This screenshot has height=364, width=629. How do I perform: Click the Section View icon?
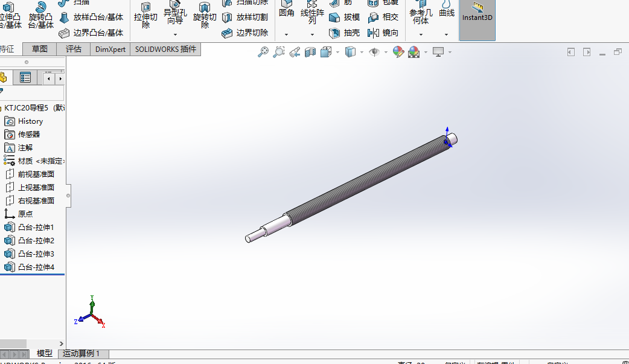pyautogui.click(x=310, y=52)
